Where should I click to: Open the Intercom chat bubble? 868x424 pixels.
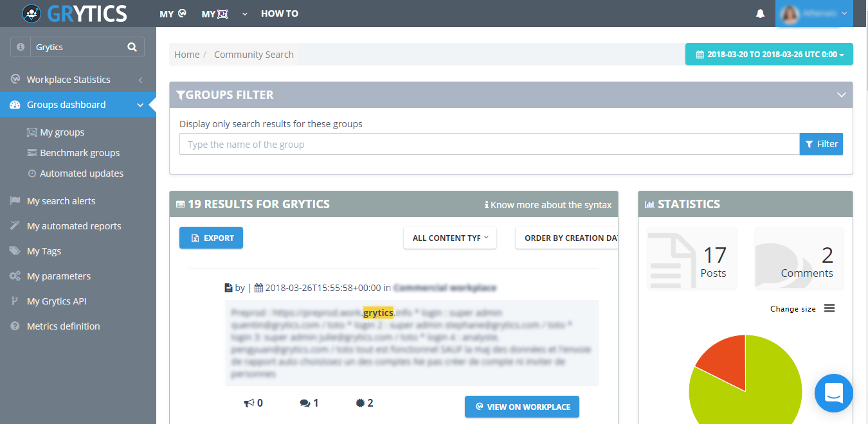point(834,393)
